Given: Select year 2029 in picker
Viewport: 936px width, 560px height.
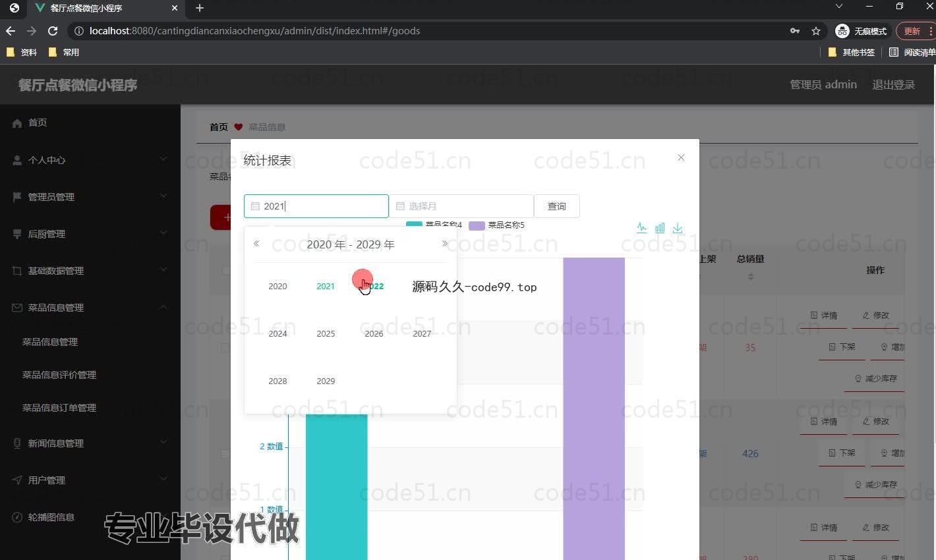Looking at the screenshot, I should [x=326, y=381].
